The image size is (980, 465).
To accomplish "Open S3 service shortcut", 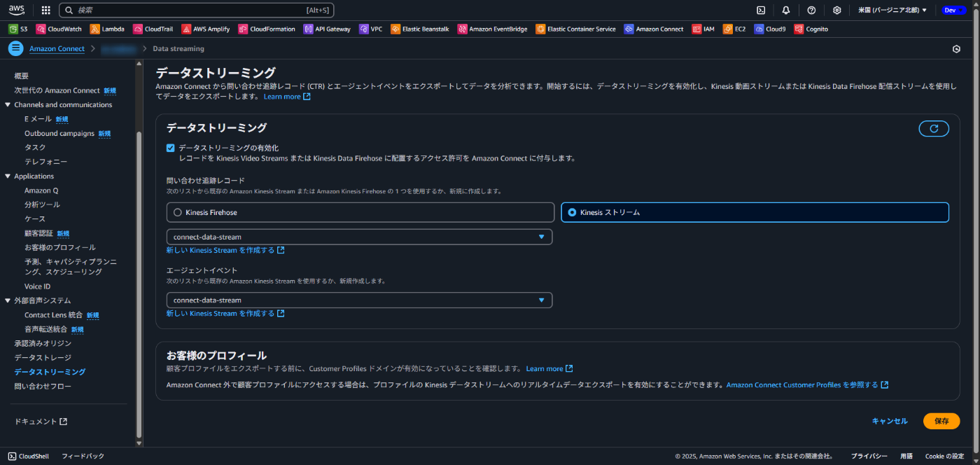I will click(x=18, y=29).
